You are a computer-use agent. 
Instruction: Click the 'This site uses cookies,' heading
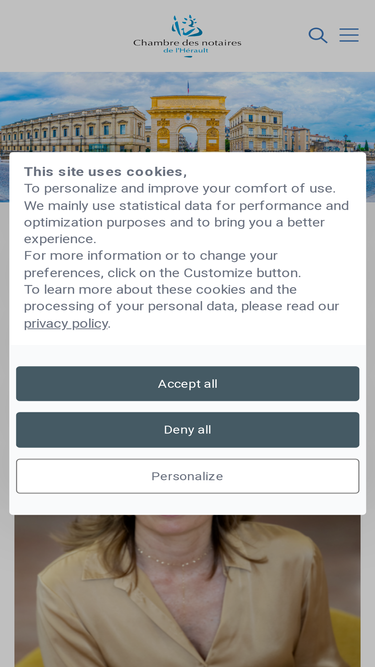[x=105, y=171]
